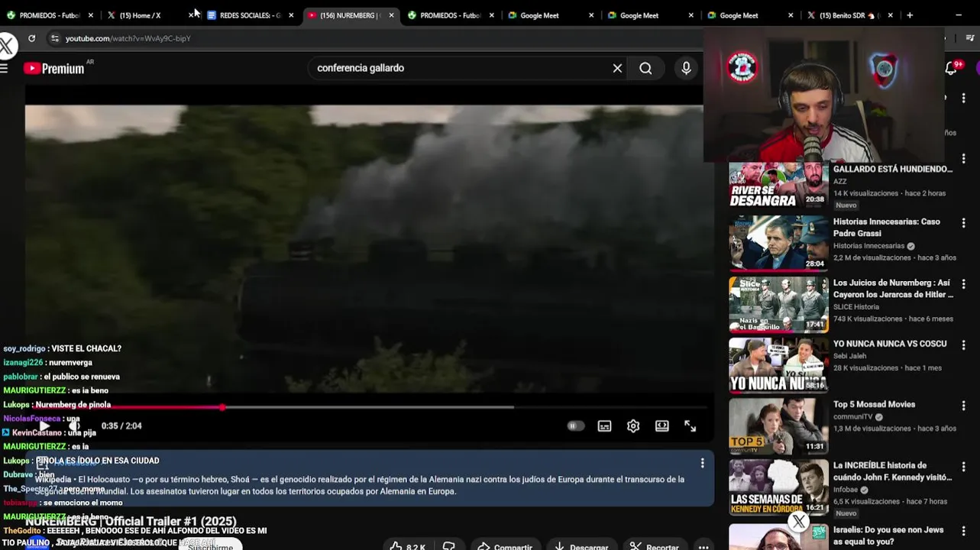980x550 pixels.
Task: Open title 'GALLARDO ESTÁ HUNDIENDO...'
Action: point(893,169)
